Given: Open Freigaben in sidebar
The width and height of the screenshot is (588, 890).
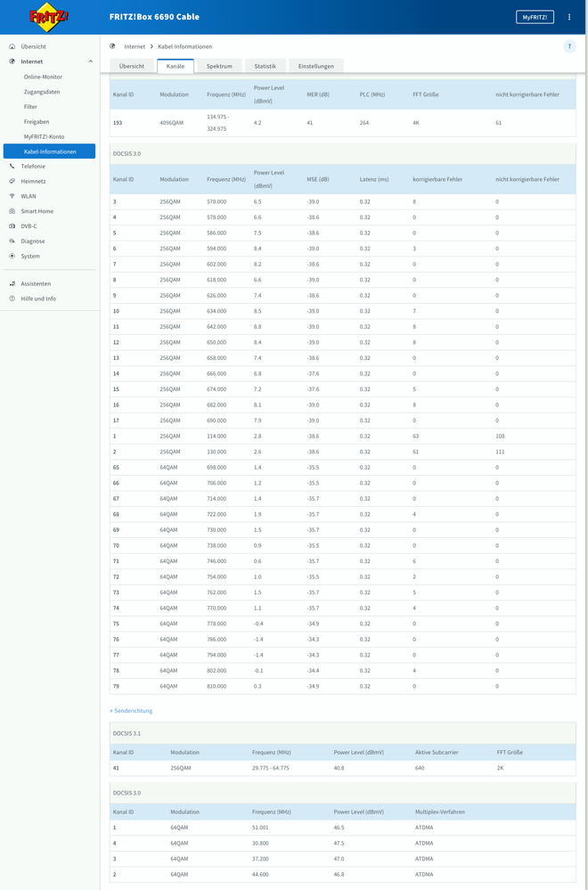Looking at the screenshot, I should click(37, 121).
